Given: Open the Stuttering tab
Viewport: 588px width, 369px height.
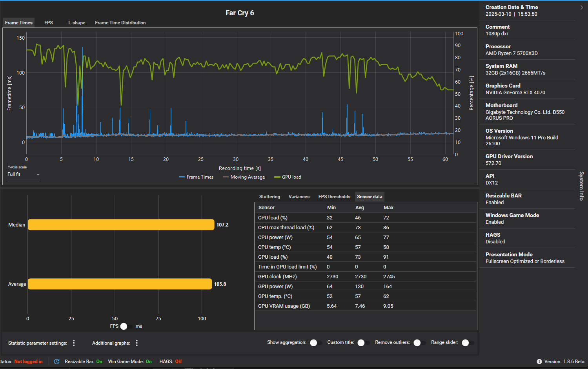Looking at the screenshot, I should click(x=269, y=197).
